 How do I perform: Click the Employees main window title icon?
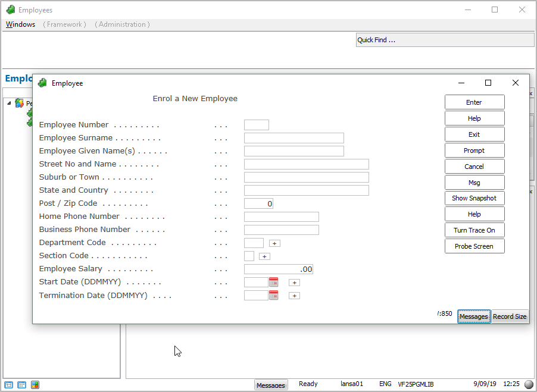[x=11, y=10]
